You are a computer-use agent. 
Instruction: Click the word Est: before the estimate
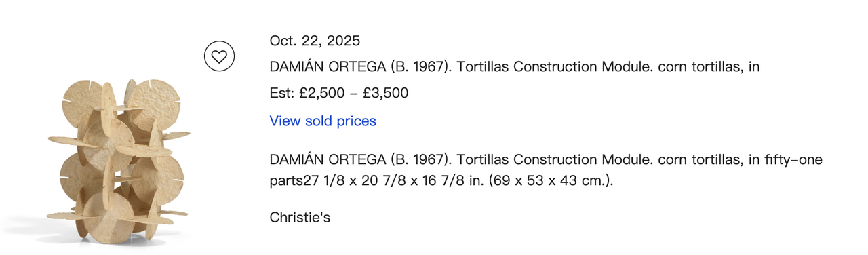tap(282, 93)
